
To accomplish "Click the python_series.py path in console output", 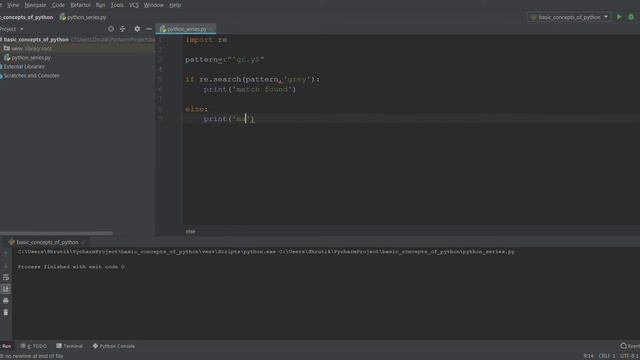I will (397, 252).
